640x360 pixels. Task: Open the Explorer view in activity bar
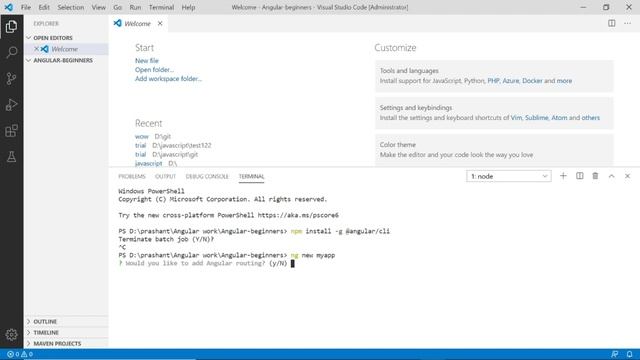coord(11,27)
